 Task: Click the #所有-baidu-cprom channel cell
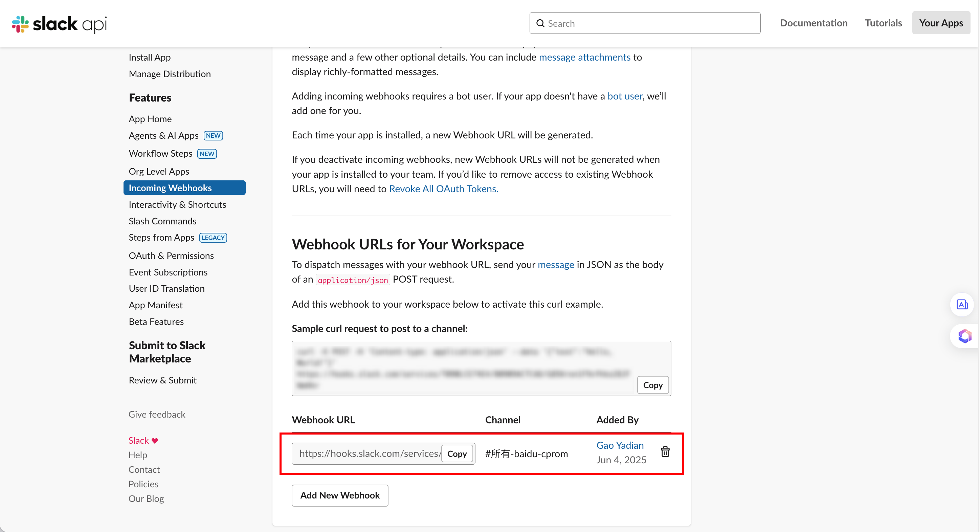(526, 453)
